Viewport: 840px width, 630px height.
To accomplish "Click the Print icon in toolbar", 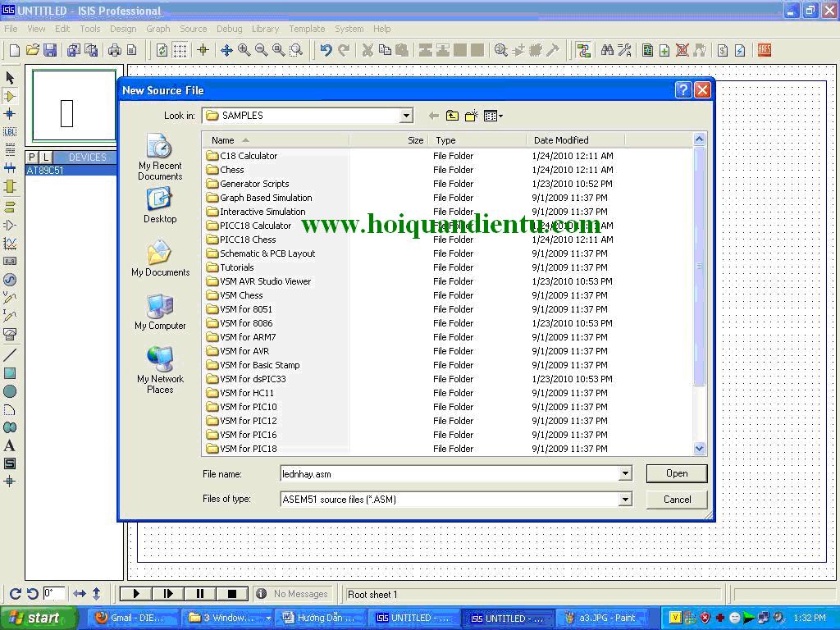I will coord(115,50).
